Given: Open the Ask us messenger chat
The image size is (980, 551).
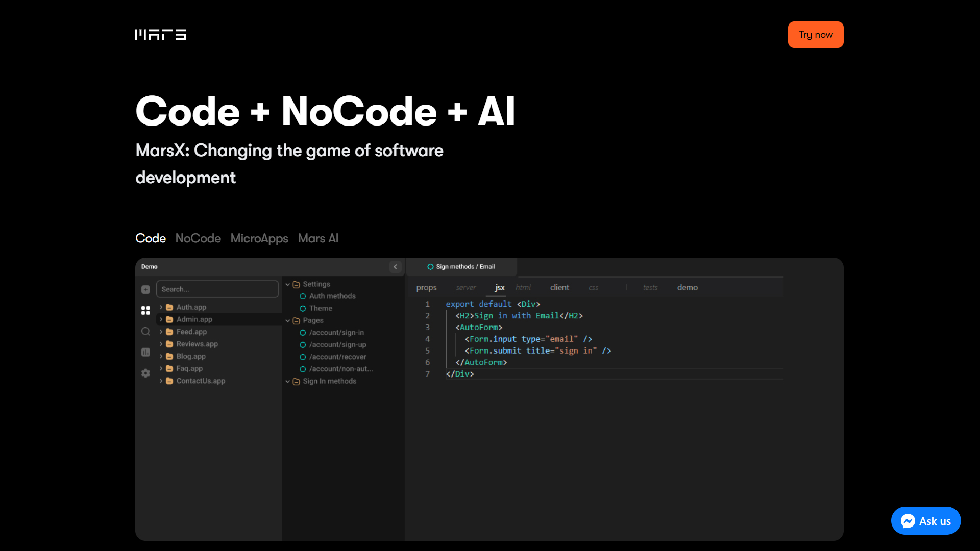Looking at the screenshot, I should pos(926,521).
